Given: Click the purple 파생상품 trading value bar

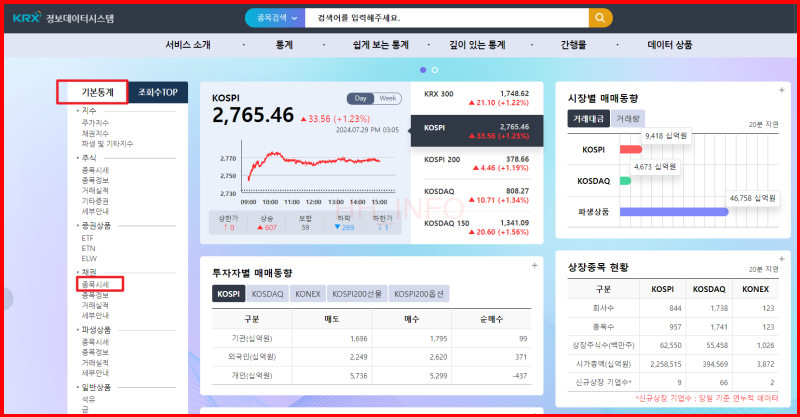Looking at the screenshot, I should pyautogui.click(x=674, y=212).
